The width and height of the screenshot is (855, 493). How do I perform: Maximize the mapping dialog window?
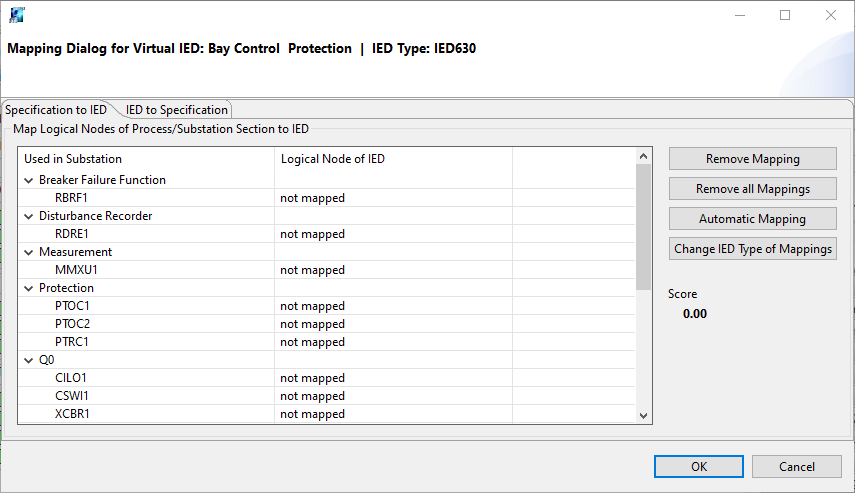click(x=785, y=15)
